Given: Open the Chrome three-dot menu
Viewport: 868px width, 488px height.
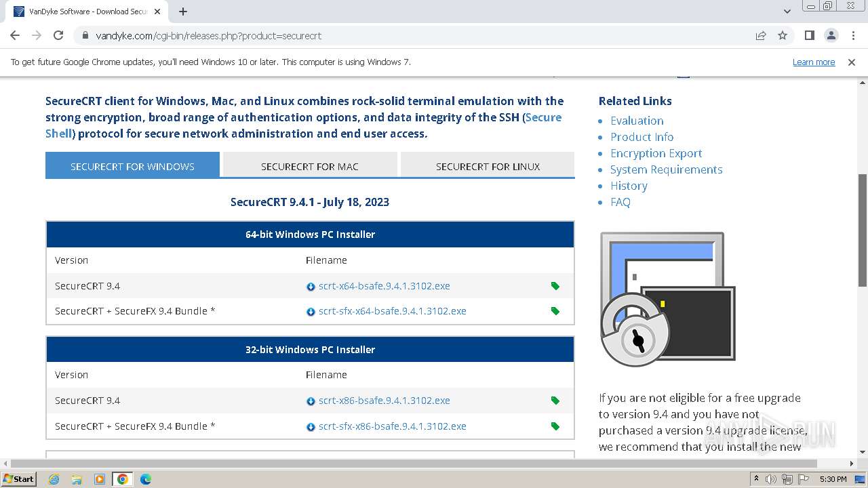Looking at the screenshot, I should [852, 35].
